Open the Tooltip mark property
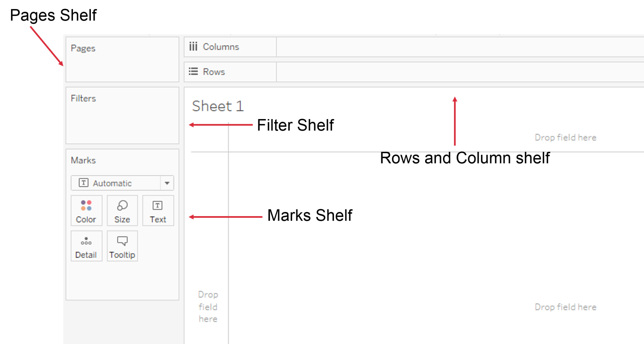This screenshot has width=644, height=344. click(122, 246)
